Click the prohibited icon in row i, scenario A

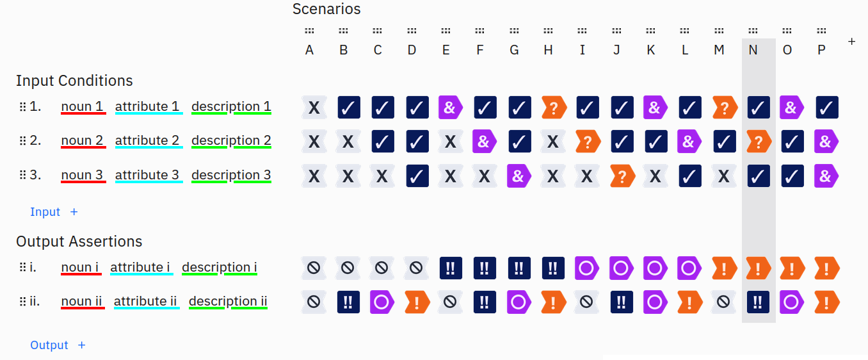coord(314,268)
